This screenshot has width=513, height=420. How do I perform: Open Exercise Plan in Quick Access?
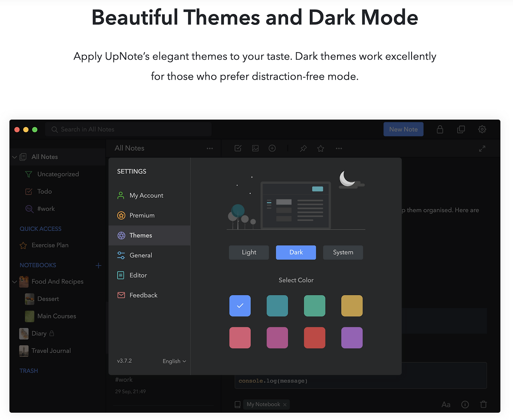[x=58, y=245]
